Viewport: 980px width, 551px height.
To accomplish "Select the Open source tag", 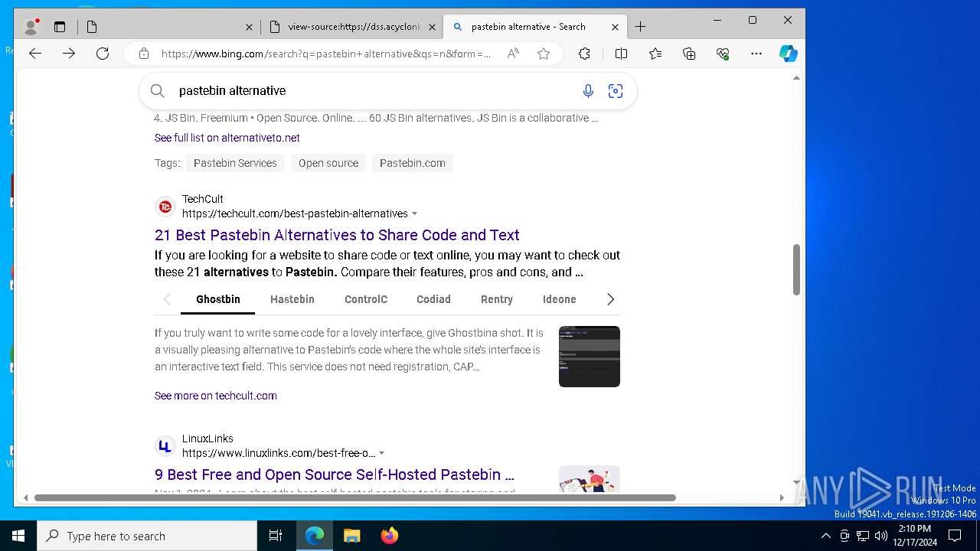I will (328, 163).
